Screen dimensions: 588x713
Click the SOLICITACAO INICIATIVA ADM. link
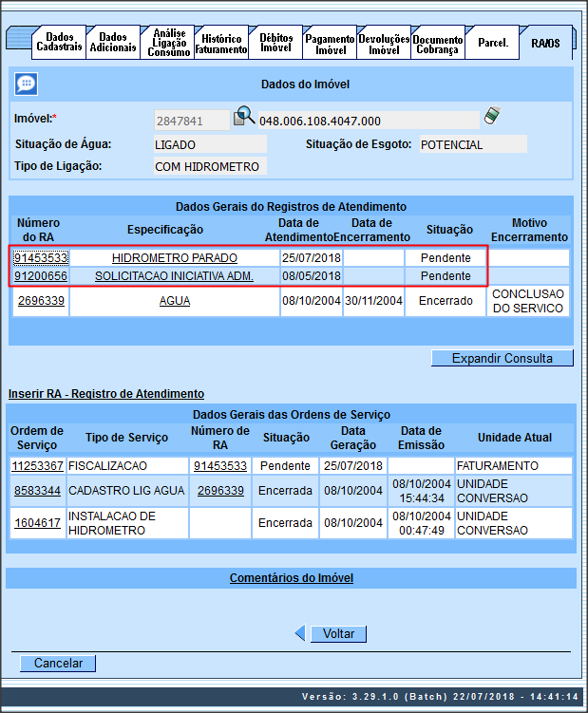174,276
